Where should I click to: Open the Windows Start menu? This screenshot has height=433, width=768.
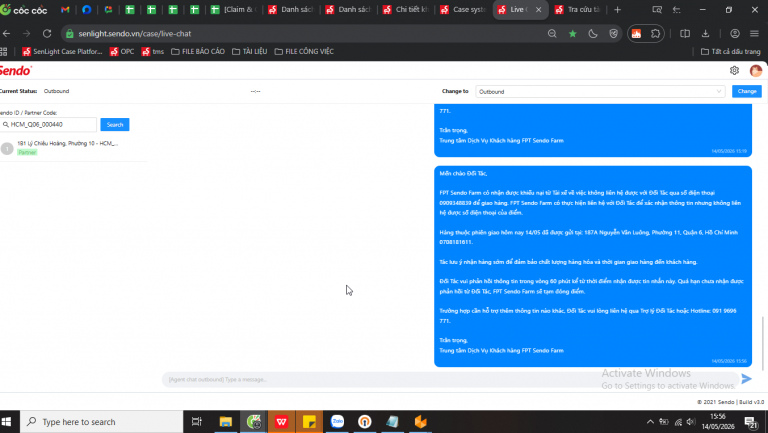click(7, 422)
